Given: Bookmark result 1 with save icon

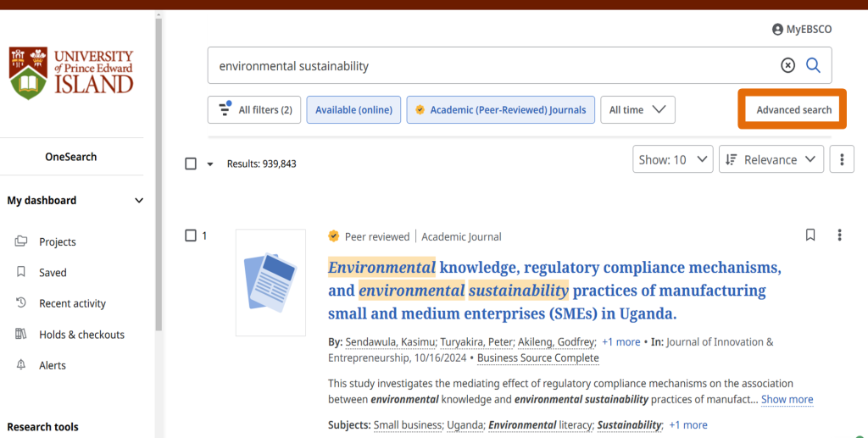Looking at the screenshot, I should coord(810,236).
